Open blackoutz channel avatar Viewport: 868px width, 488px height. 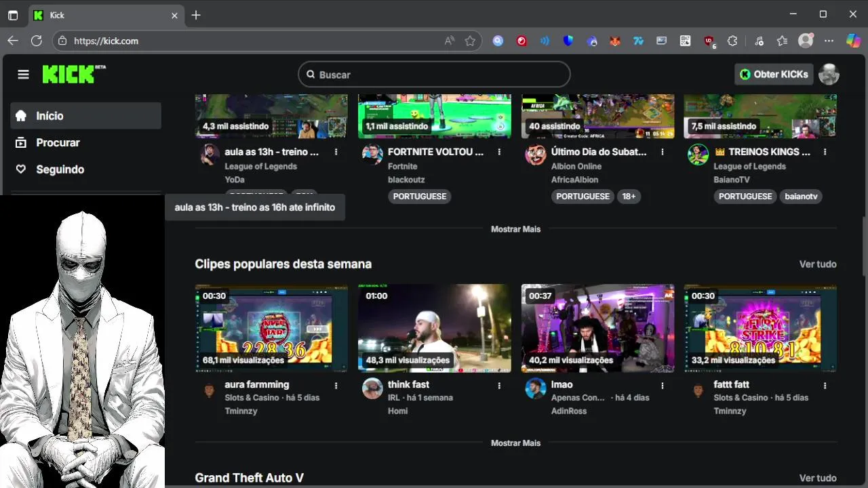click(x=372, y=155)
